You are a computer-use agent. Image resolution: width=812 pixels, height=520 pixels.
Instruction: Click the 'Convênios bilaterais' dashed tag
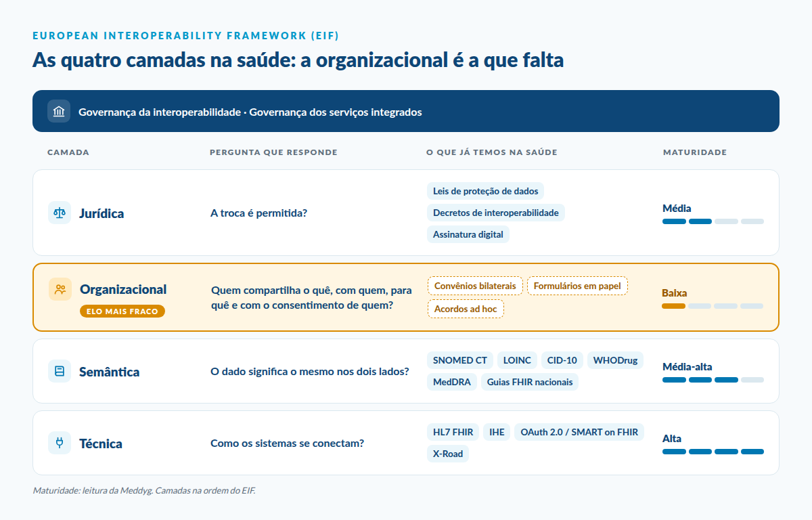click(475, 286)
